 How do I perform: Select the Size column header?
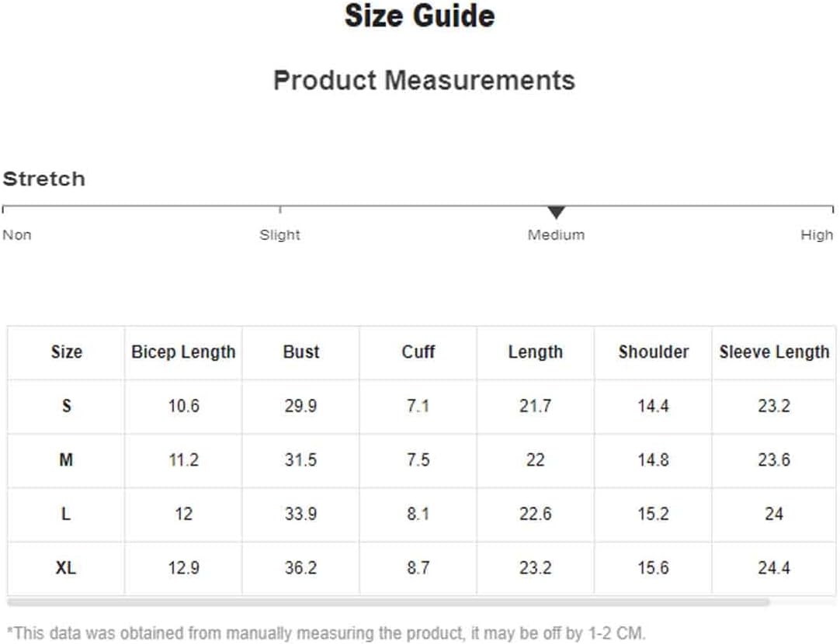click(x=67, y=352)
